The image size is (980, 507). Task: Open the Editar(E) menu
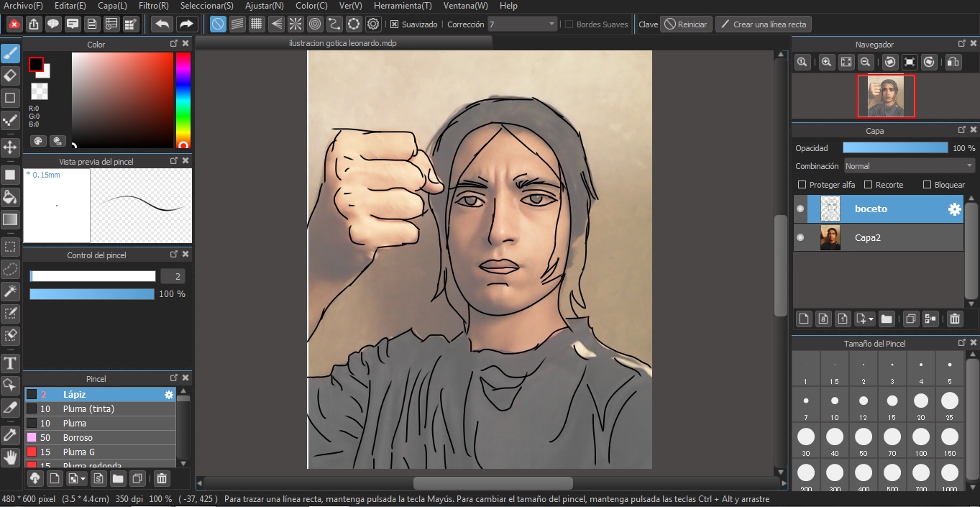[70, 6]
